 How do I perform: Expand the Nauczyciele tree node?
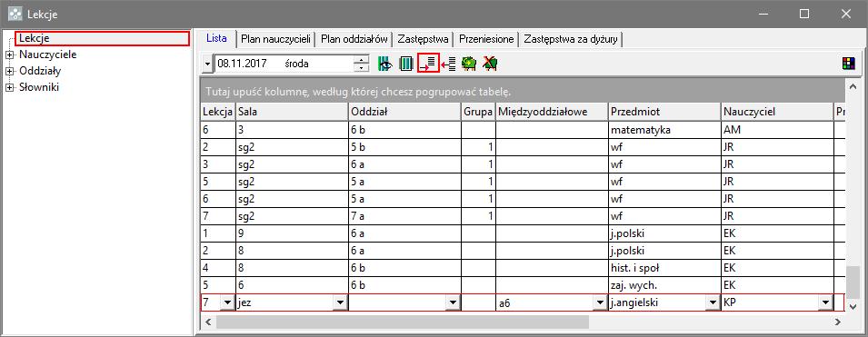point(9,55)
